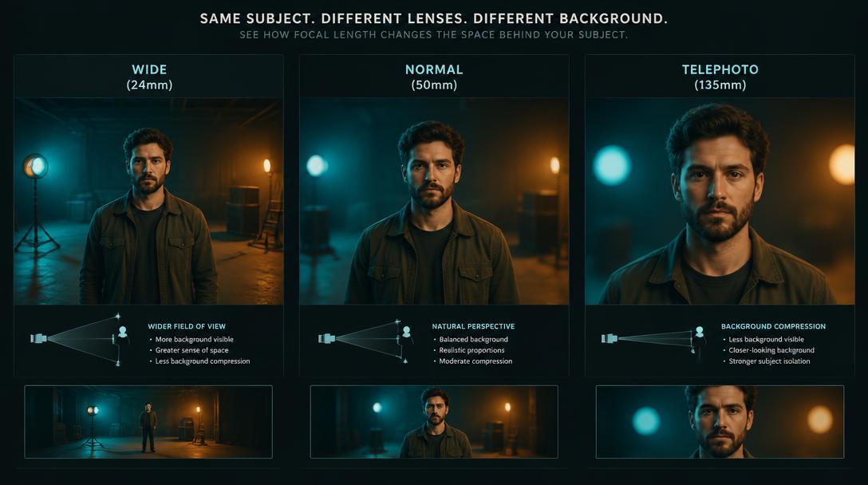Open the normal panoramic strip thumbnail

(x=434, y=422)
